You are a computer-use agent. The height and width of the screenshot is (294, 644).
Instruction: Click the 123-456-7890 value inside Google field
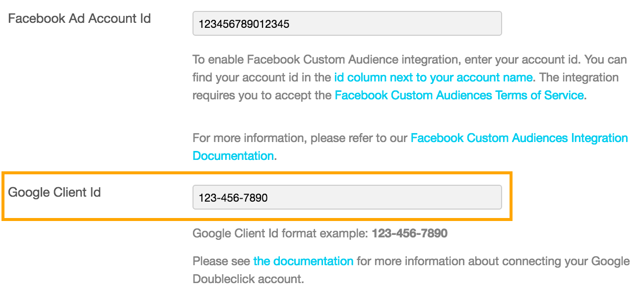233,198
